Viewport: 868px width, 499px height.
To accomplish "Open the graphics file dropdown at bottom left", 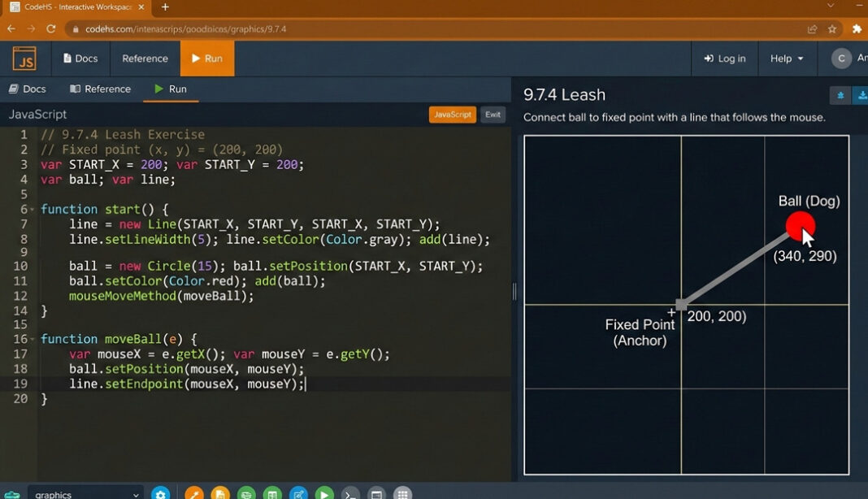I will coord(84,493).
